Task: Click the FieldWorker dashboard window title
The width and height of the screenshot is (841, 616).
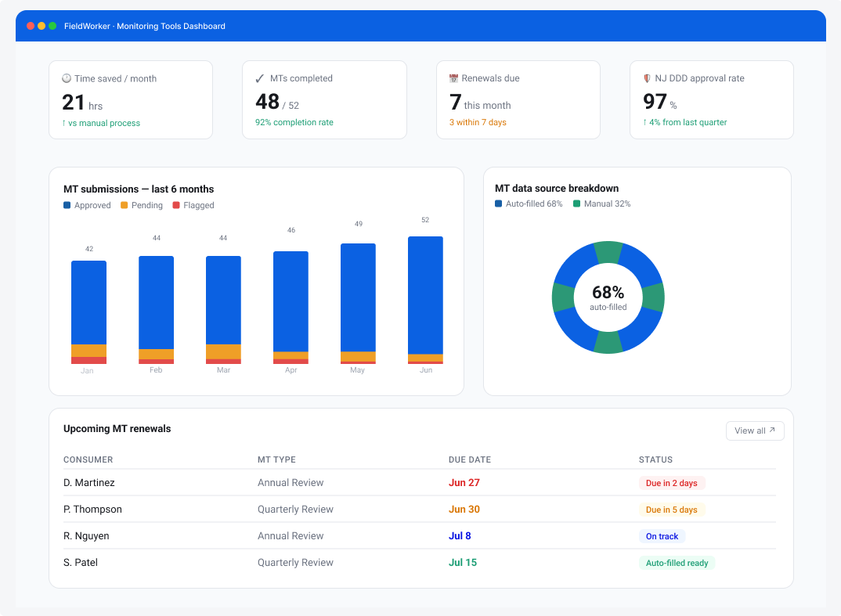Action: pos(145,26)
